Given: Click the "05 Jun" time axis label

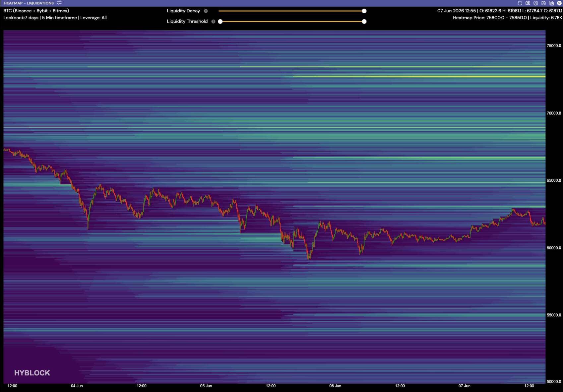Looking at the screenshot, I should click(206, 386).
